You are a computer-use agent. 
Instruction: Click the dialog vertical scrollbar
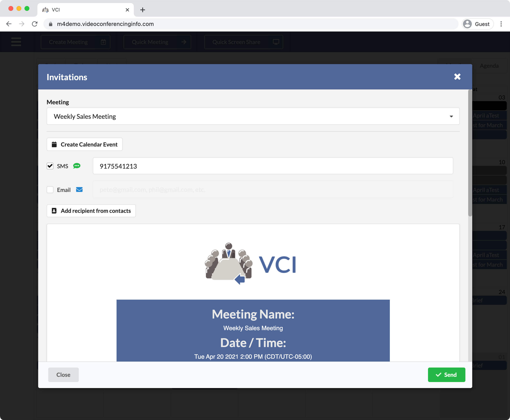pos(470,153)
